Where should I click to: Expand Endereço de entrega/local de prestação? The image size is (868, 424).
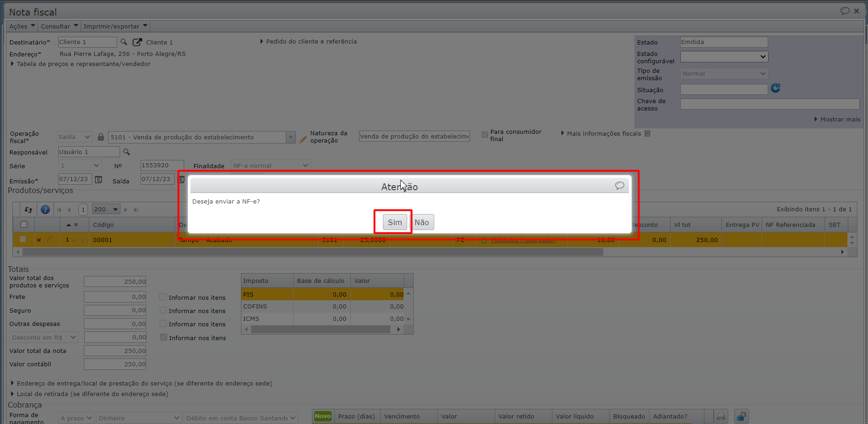[x=142, y=383]
